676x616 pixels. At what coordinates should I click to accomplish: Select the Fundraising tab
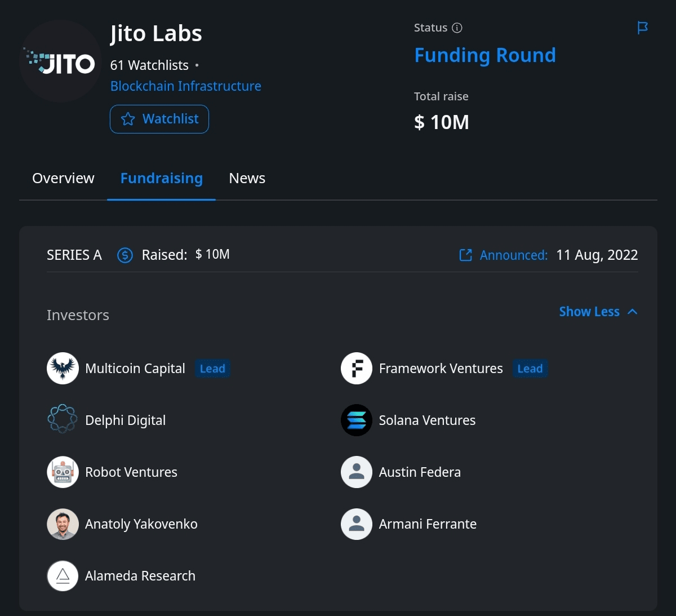(x=161, y=178)
